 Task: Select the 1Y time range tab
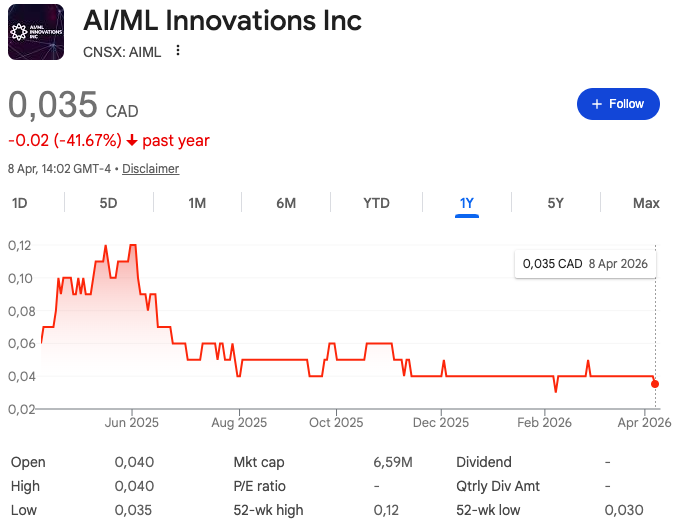point(466,203)
